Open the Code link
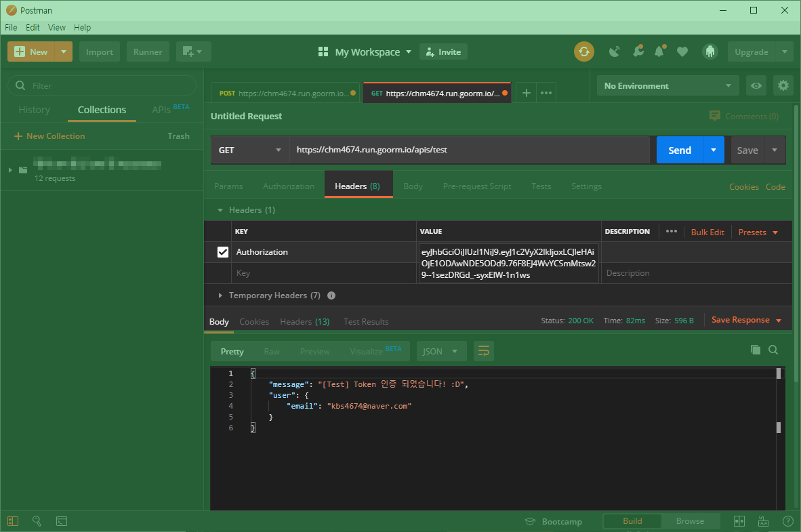 pyautogui.click(x=775, y=186)
